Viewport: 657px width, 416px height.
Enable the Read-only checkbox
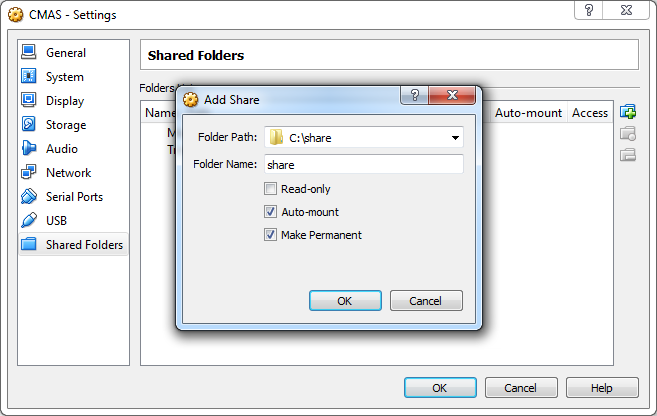pos(270,189)
